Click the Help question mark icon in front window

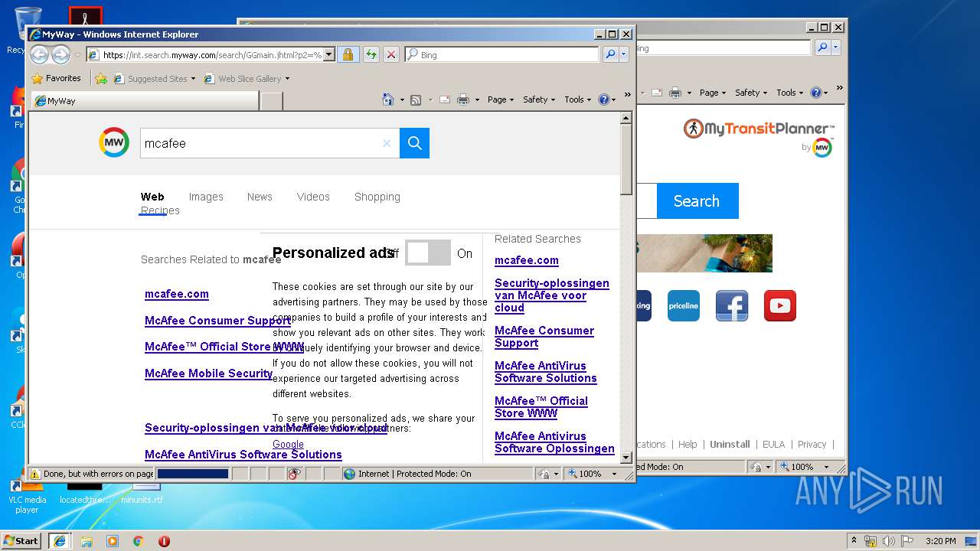(x=603, y=99)
